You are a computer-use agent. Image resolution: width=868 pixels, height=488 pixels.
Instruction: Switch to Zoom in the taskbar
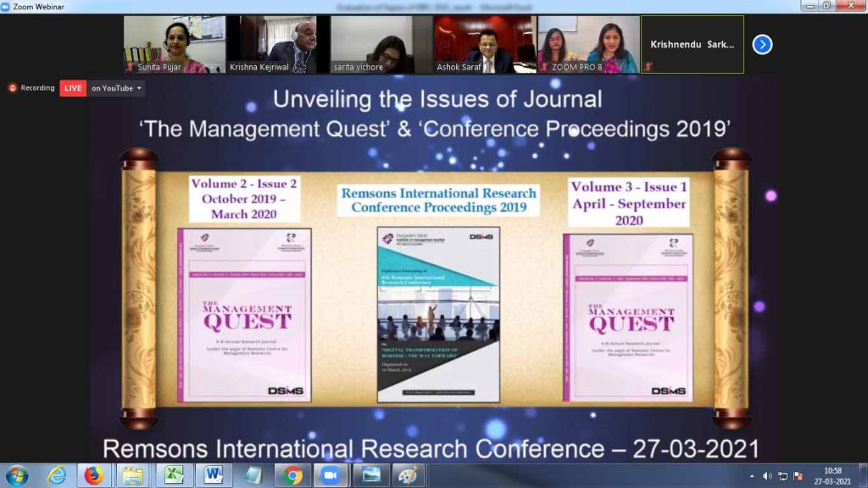coord(331,475)
